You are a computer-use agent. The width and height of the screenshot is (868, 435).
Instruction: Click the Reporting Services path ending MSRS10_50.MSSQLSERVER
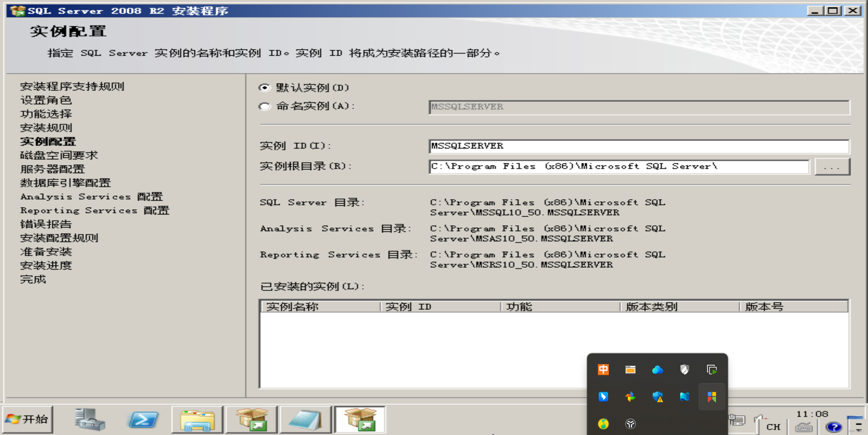(547, 260)
